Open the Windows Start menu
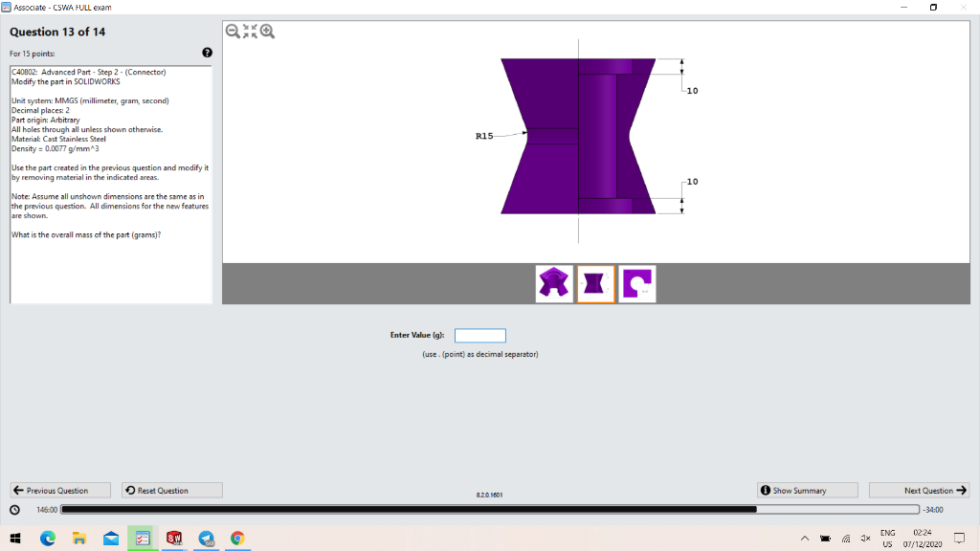 [14, 539]
